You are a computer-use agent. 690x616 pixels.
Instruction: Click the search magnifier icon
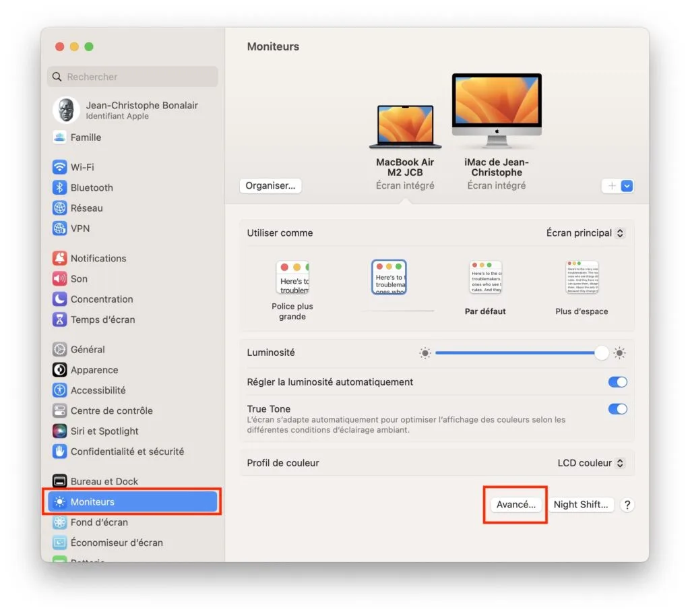click(x=57, y=77)
